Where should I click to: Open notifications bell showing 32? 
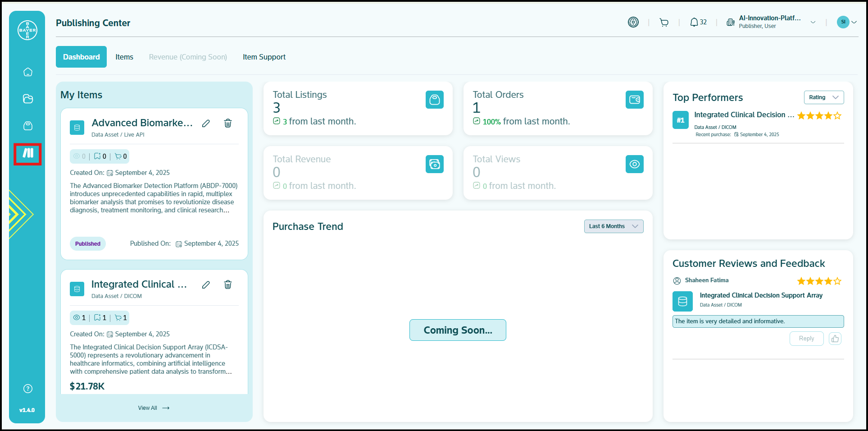[698, 22]
